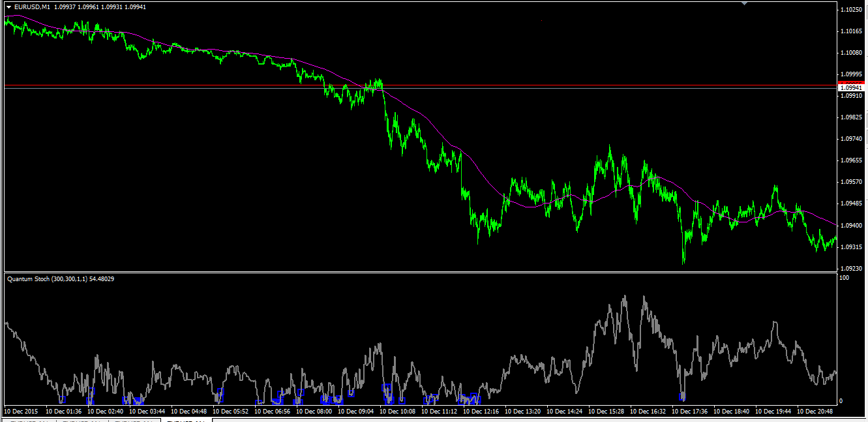Click the 10 Dec 12:16 time label
This screenshot has height=422, width=868.
pos(481,412)
